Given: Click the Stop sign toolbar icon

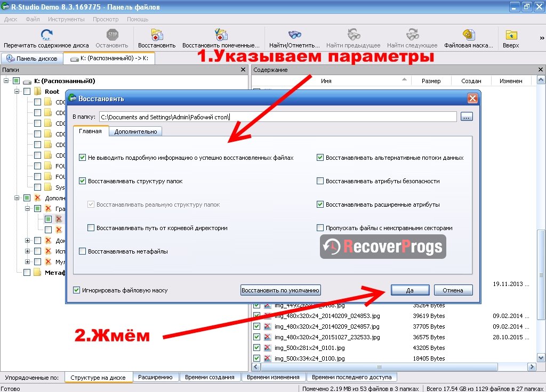Looking at the screenshot, I should point(112,35).
